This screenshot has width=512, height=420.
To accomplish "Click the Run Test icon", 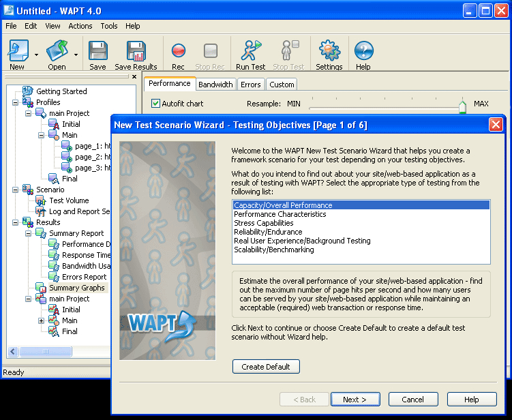I will click(x=251, y=50).
